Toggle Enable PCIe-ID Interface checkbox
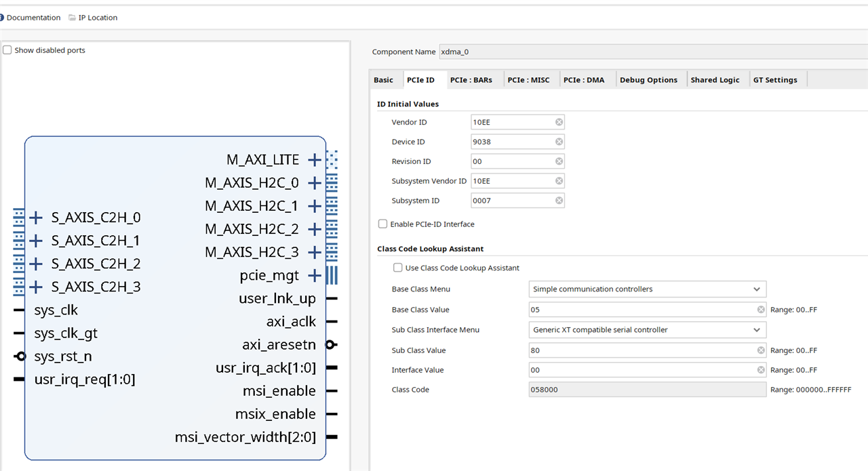The image size is (868, 471). tap(383, 224)
